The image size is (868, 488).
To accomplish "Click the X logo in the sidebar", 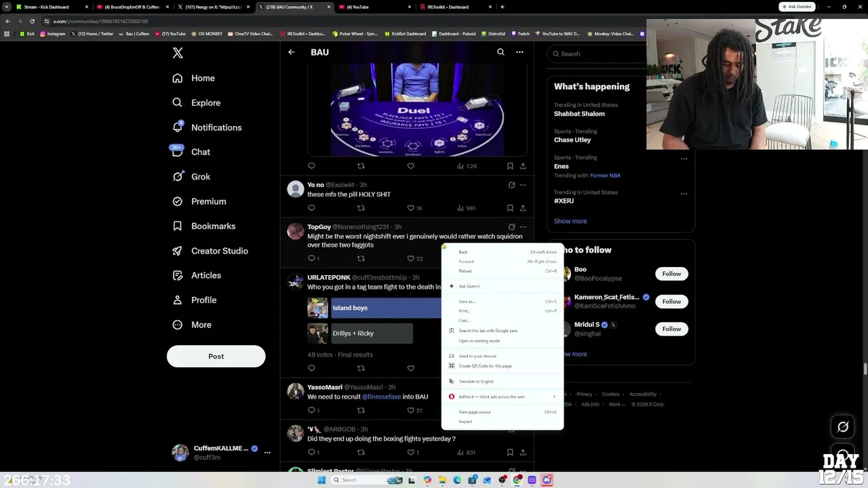I will click(x=178, y=53).
